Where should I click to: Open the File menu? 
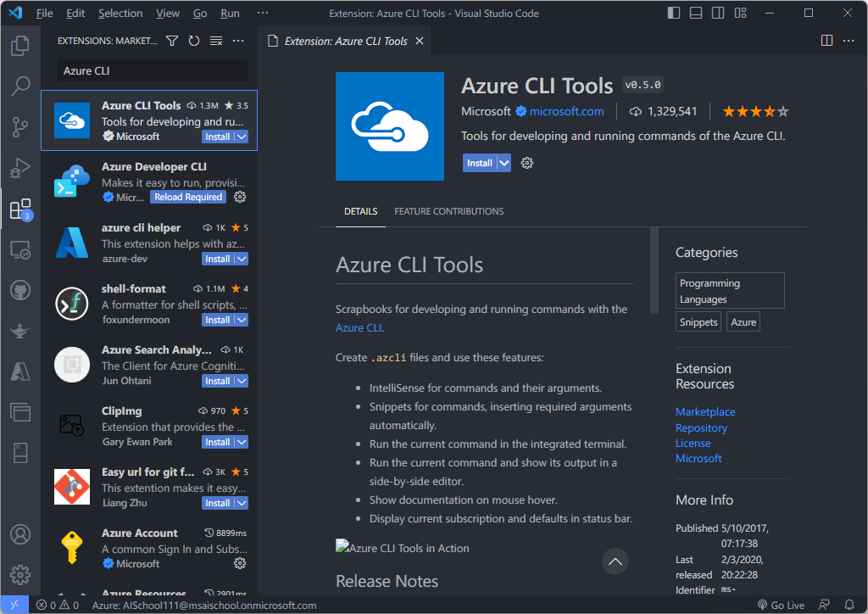coord(44,14)
